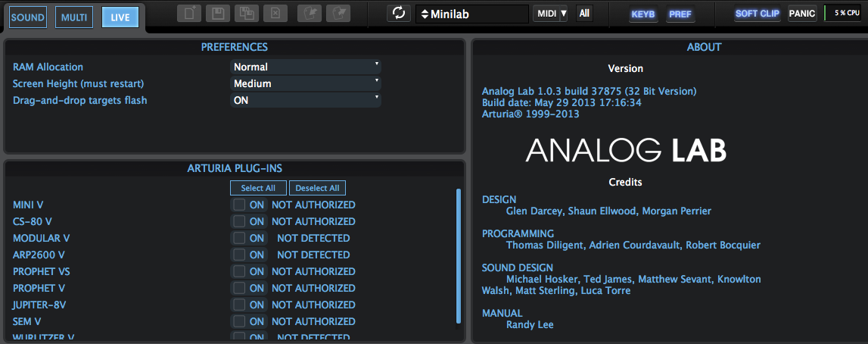868x344 pixels.
Task: Click the PROPHET V plug-in name
Action: click(39, 288)
